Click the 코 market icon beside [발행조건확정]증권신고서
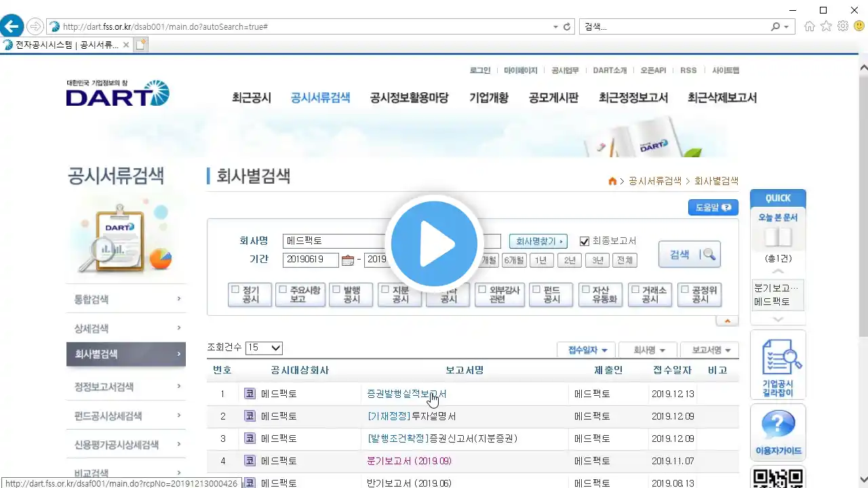This screenshot has width=868, height=488. coord(250,438)
